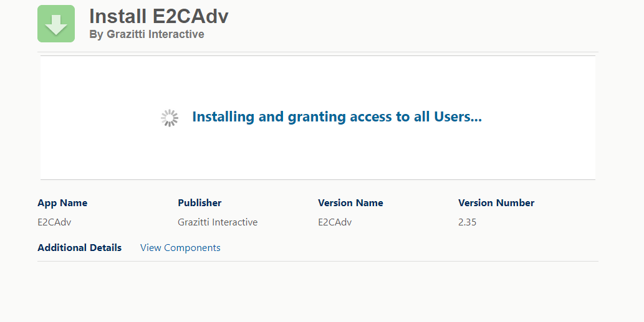Click the 'E2CAdv' value under App Name

54,222
